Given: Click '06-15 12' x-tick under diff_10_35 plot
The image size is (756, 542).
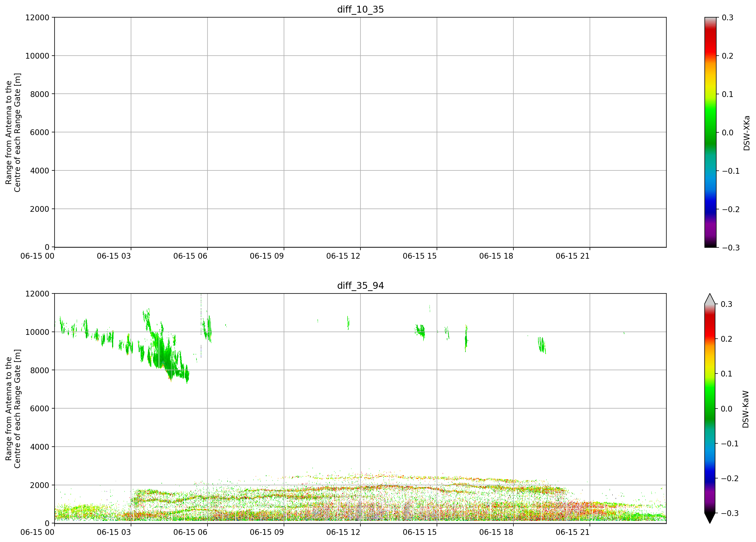Looking at the screenshot, I should point(343,256).
